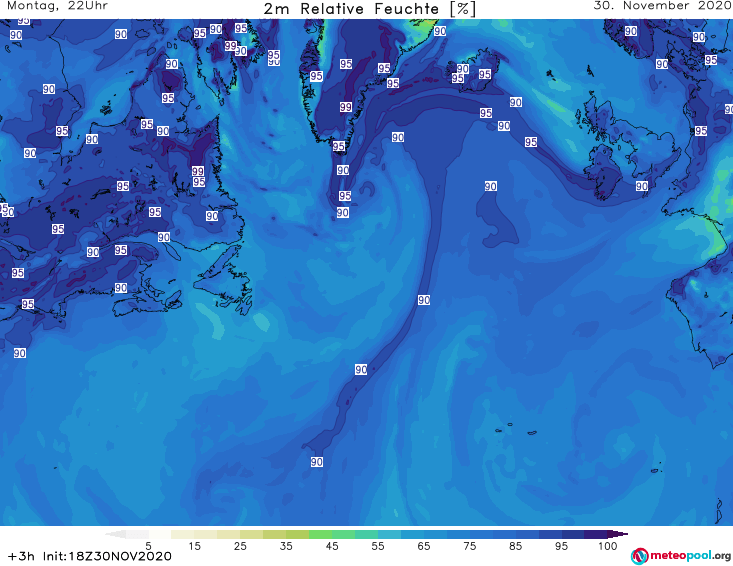The height and width of the screenshot is (566, 733).
Task: Click the color scale tick label '15'
Action: [194, 546]
